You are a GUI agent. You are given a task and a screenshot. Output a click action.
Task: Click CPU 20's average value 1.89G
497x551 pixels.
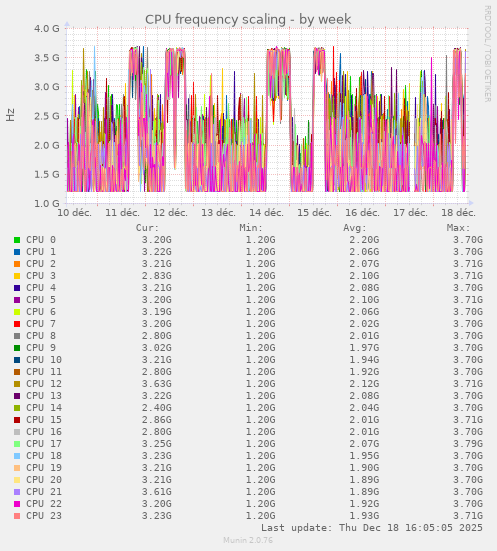(x=364, y=480)
